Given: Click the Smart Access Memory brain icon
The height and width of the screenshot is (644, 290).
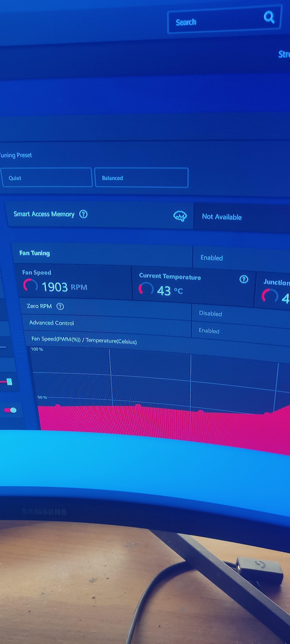Looking at the screenshot, I should (x=180, y=216).
